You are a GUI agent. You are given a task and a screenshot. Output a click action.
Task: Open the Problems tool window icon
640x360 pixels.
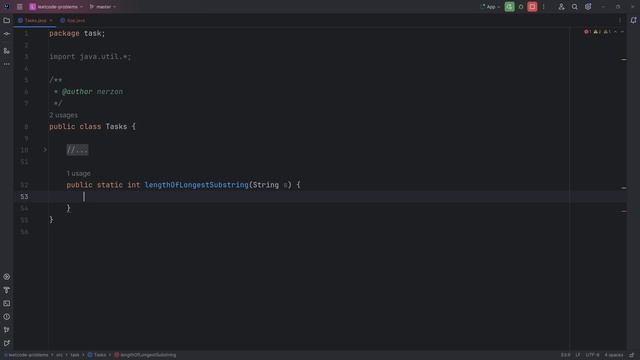7,317
